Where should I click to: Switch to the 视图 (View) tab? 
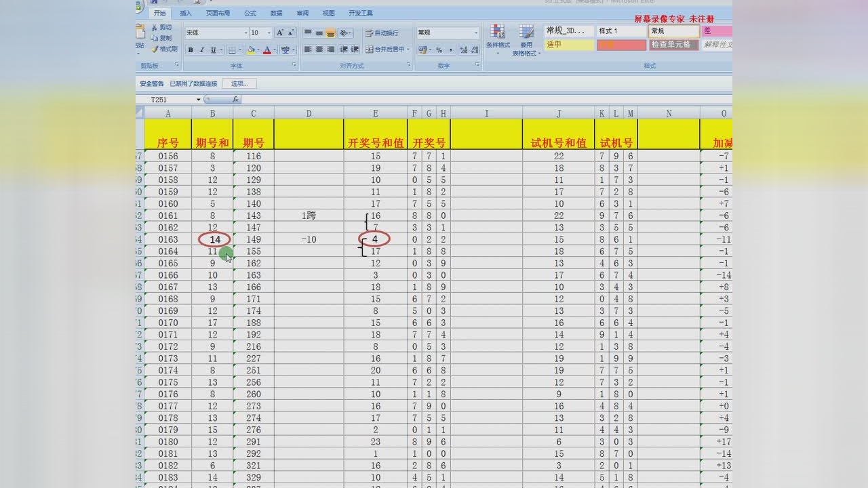tap(329, 13)
